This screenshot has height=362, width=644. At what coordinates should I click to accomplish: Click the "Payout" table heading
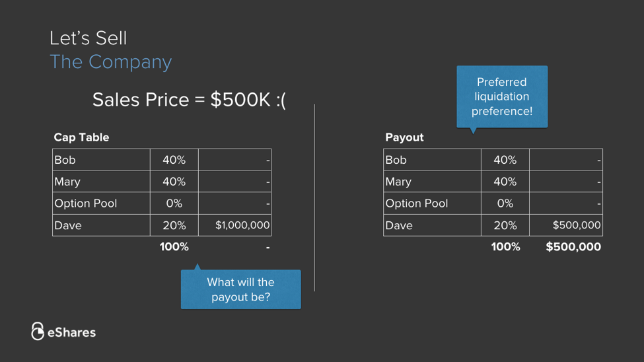[x=404, y=137]
